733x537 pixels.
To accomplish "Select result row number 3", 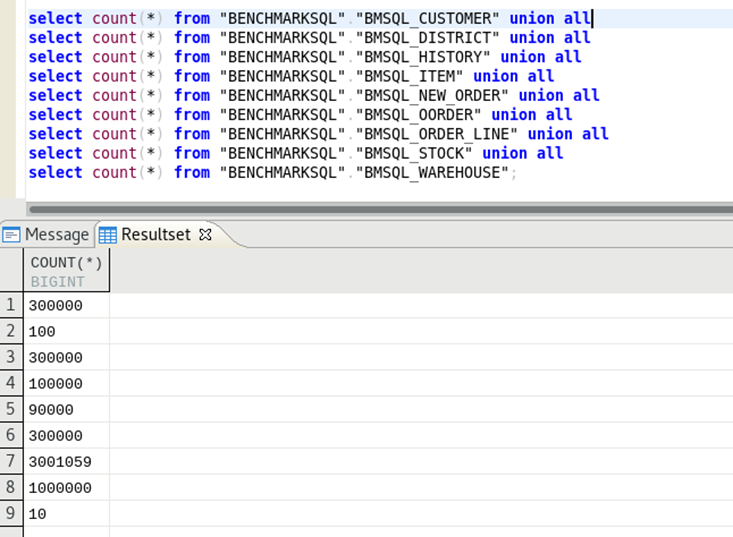I will [11, 357].
